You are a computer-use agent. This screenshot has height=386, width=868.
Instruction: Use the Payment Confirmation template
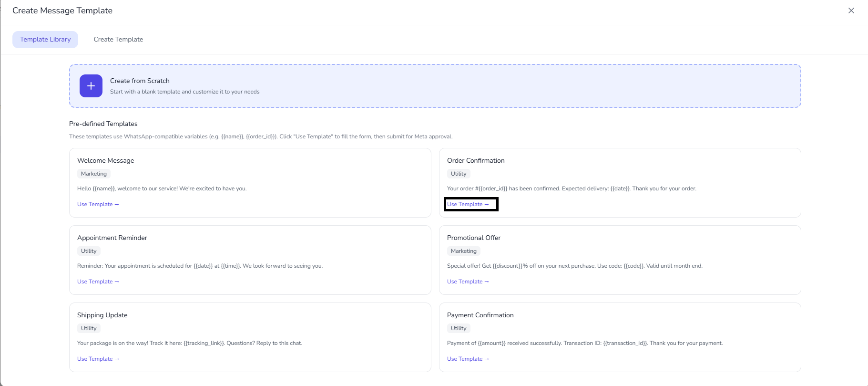pyautogui.click(x=468, y=359)
